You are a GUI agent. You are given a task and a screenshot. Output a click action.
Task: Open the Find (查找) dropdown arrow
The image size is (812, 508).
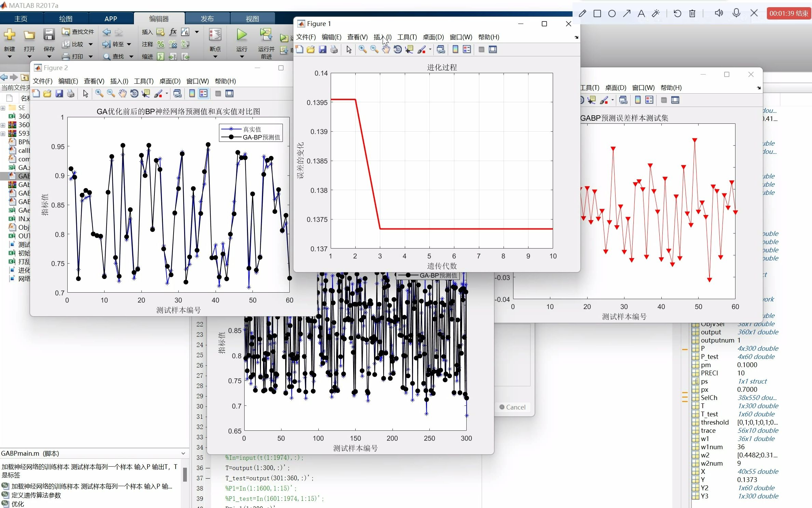131,56
